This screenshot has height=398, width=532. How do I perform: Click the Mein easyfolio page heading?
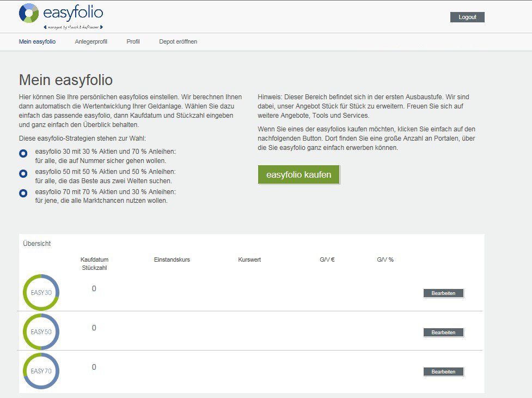point(66,80)
